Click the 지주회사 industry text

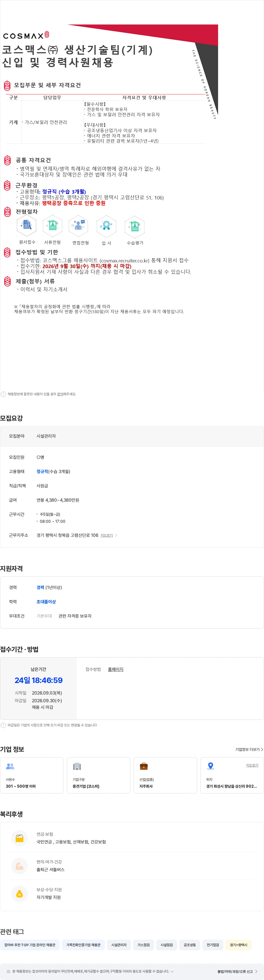coord(146,786)
